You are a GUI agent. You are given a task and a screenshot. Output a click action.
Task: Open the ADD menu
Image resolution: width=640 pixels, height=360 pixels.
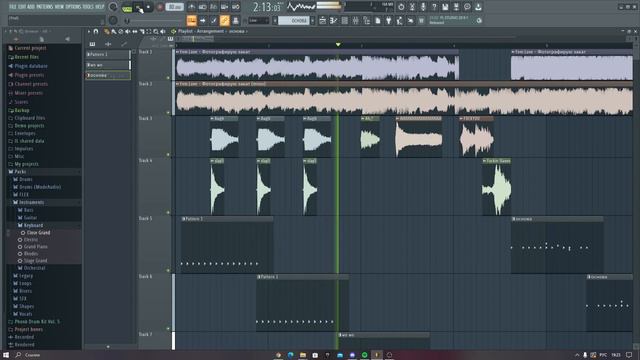pyautogui.click(x=31, y=7)
